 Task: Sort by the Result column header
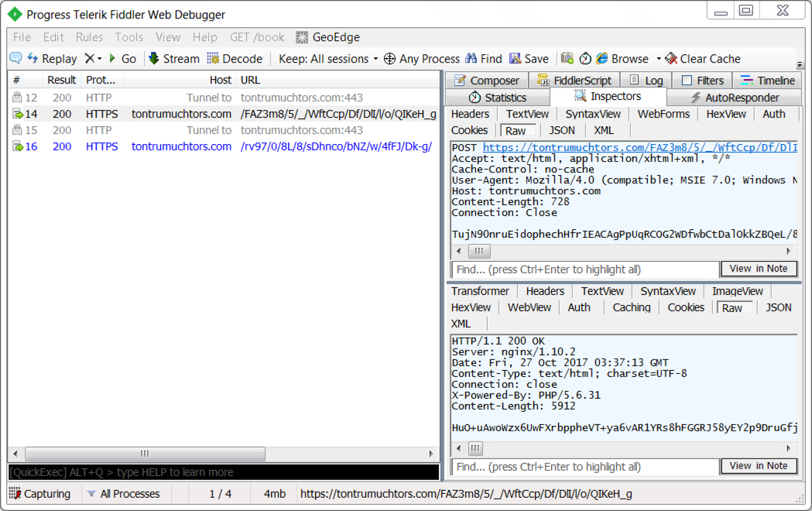coord(61,81)
